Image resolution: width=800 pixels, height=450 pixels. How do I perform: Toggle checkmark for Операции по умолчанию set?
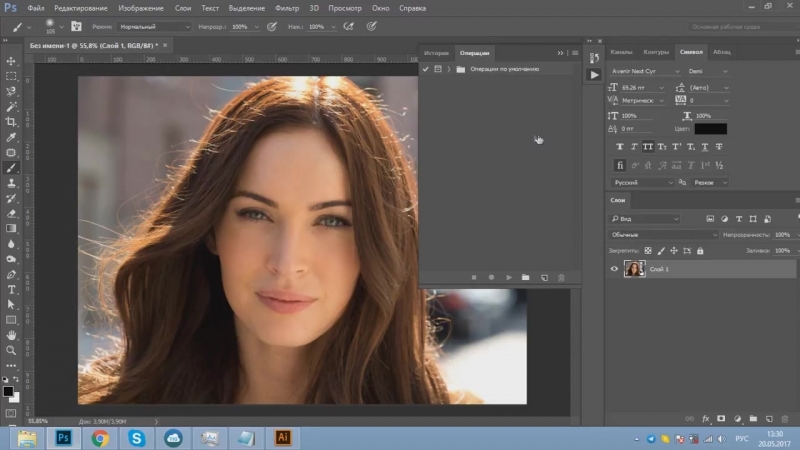coord(425,69)
